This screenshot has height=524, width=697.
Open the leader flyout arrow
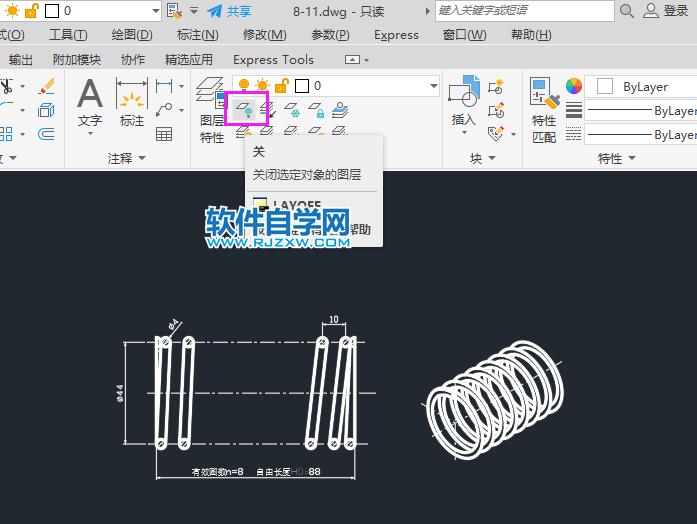point(181,110)
